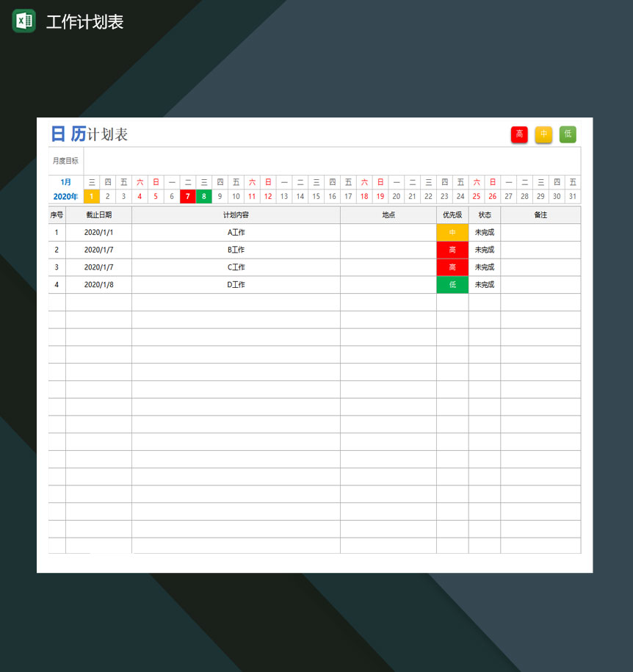The image size is (633, 672).
Task: Select the 状态 column header
Action: point(484,214)
